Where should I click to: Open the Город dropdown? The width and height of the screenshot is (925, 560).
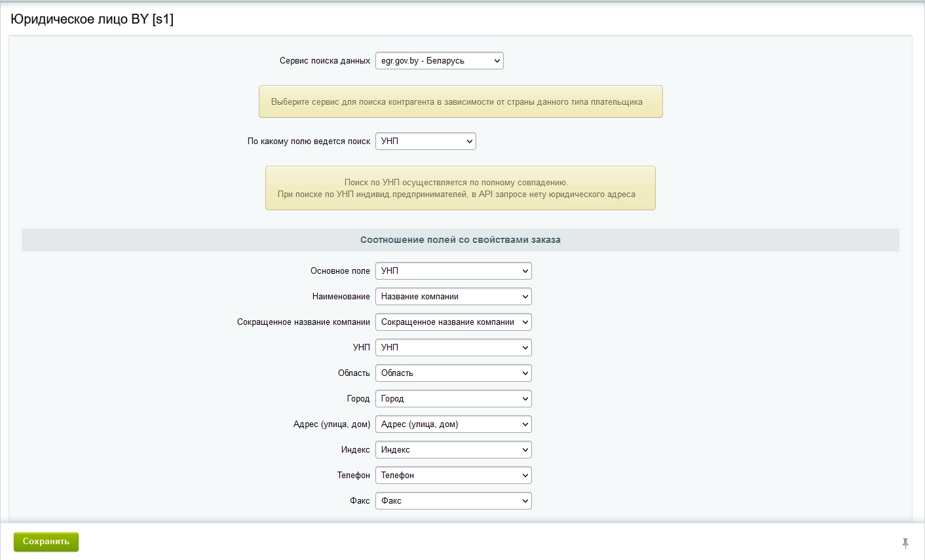pyautogui.click(x=453, y=399)
